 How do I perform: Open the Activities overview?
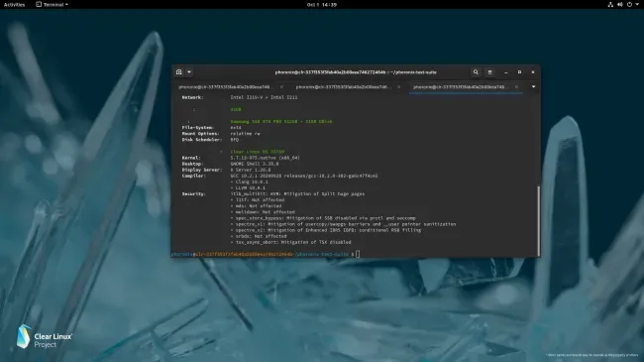[15, 5]
